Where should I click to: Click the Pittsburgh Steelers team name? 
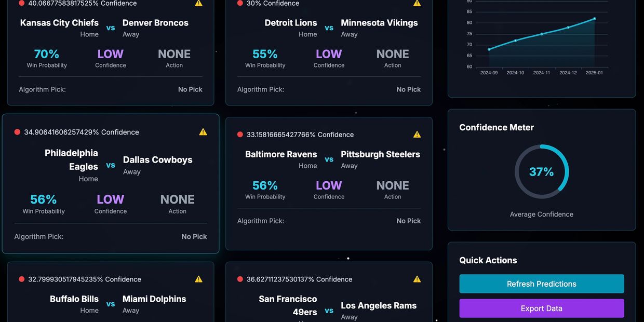380,154
